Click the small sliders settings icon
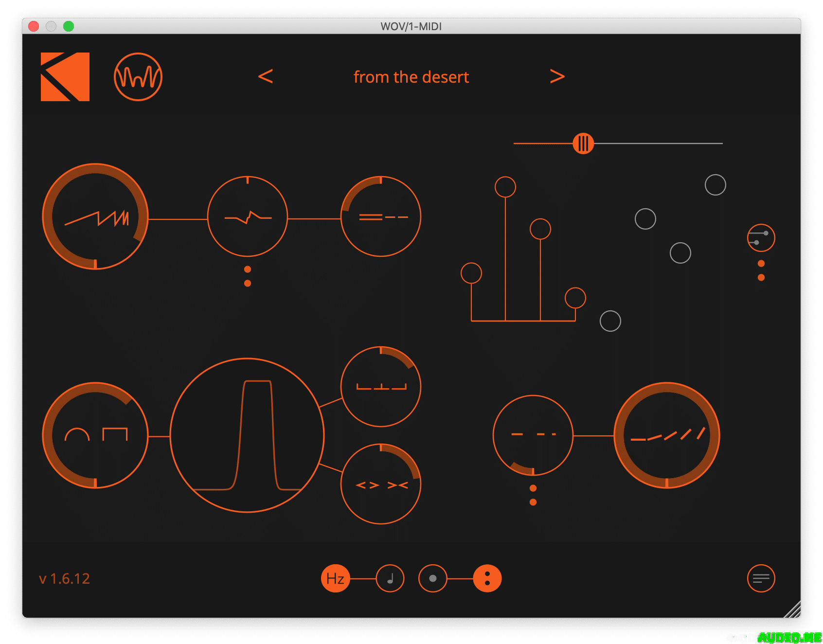The image size is (823, 644). [761, 238]
